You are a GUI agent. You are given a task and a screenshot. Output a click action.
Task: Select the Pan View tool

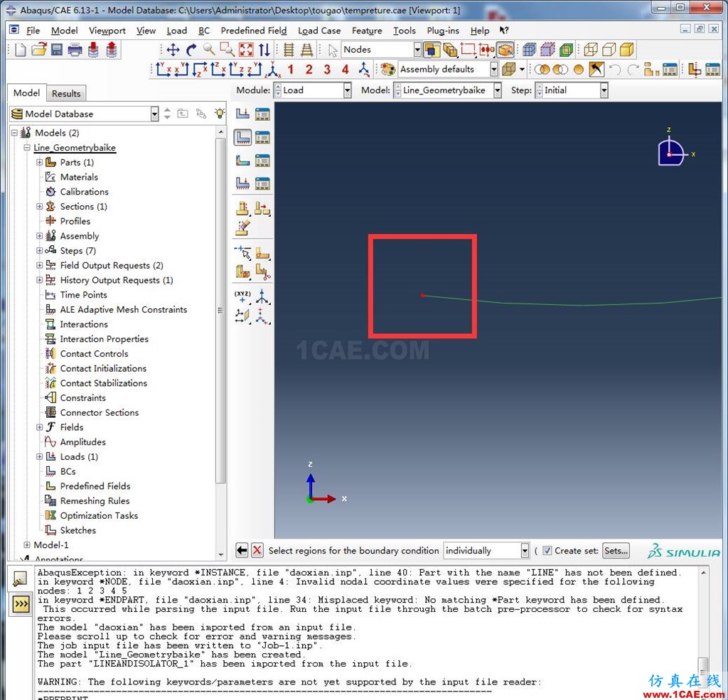[x=173, y=49]
